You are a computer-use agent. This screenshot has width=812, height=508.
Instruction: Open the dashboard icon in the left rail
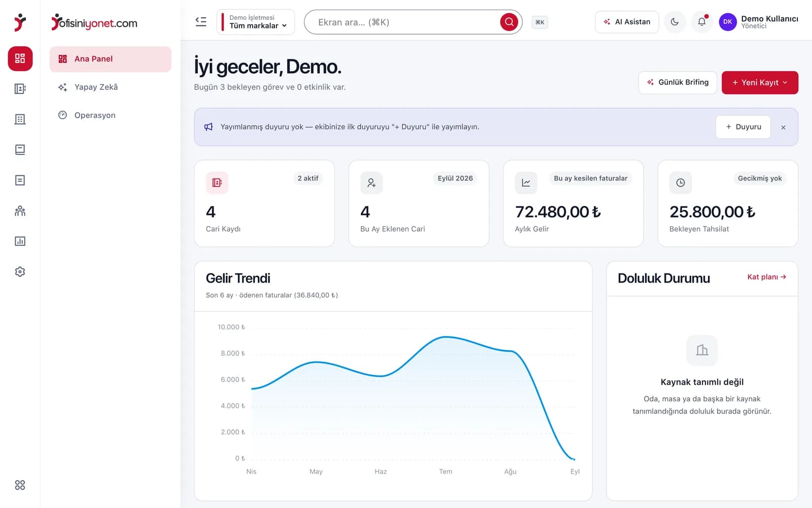pos(20,58)
